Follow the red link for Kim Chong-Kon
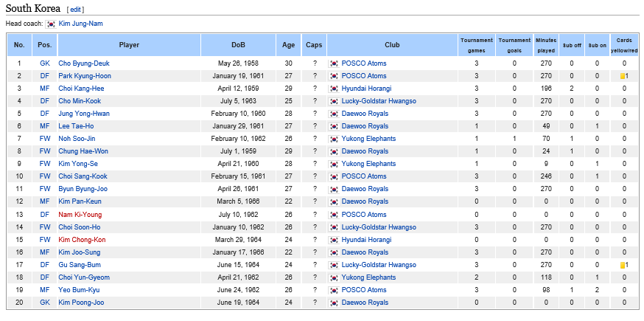 [x=82, y=240]
